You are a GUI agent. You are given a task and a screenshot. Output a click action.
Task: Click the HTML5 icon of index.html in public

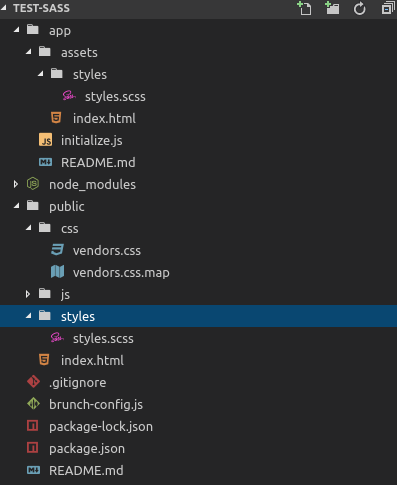point(44,360)
